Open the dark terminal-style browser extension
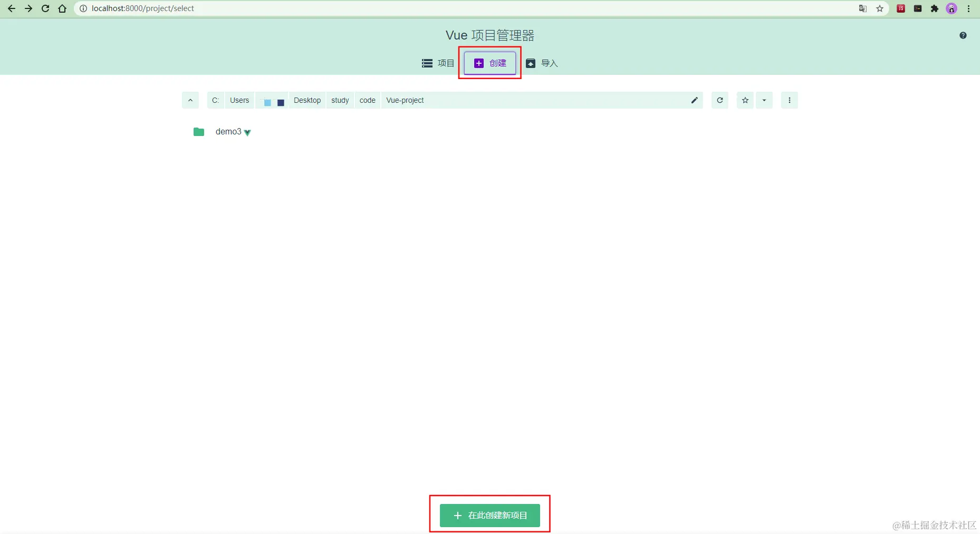Image resolution: width=980 pixels, height=534 pixels. point(918,8)
